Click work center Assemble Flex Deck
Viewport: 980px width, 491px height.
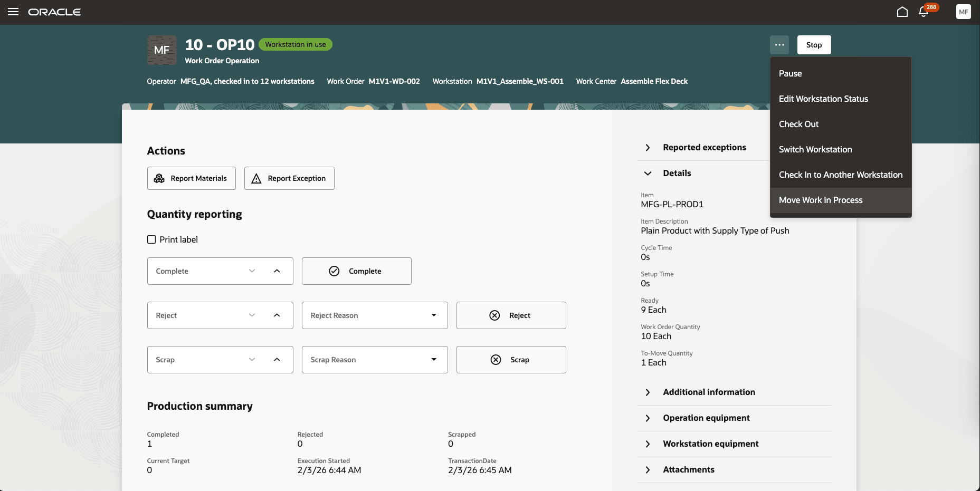point(654,81)
